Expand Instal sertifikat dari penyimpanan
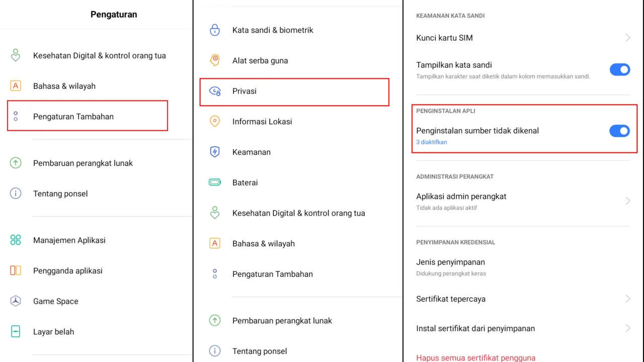Image resolution: width=644 pixels, height=362 pixels. pos(627,328)
